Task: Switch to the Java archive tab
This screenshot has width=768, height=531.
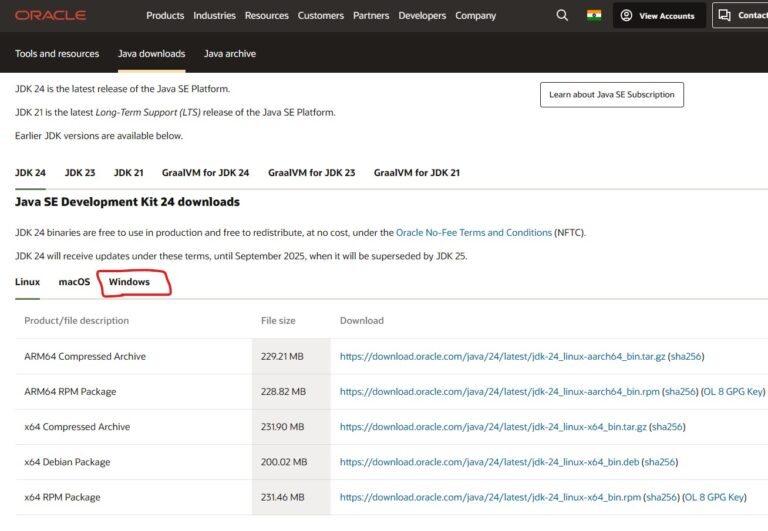Action: [x=230, y=53]
